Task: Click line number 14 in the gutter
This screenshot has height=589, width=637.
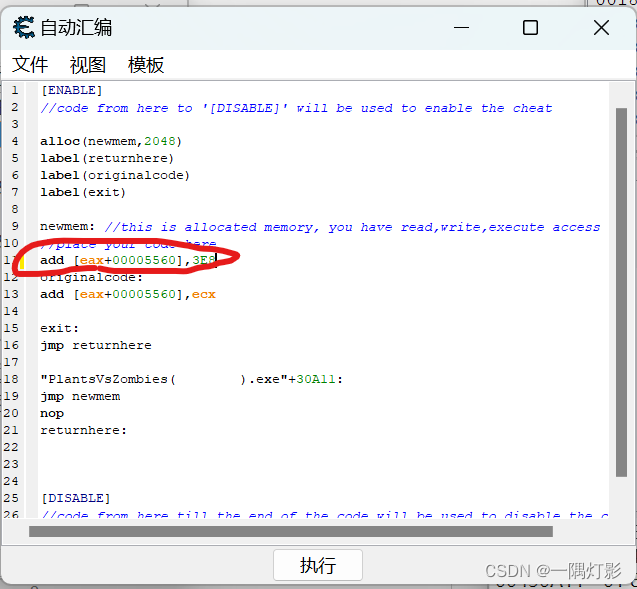Action: (11, 311)
